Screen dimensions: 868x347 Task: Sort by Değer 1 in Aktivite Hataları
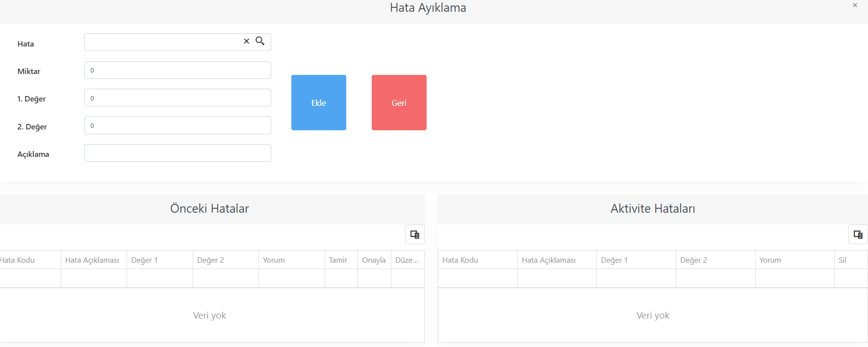point(637,260)
